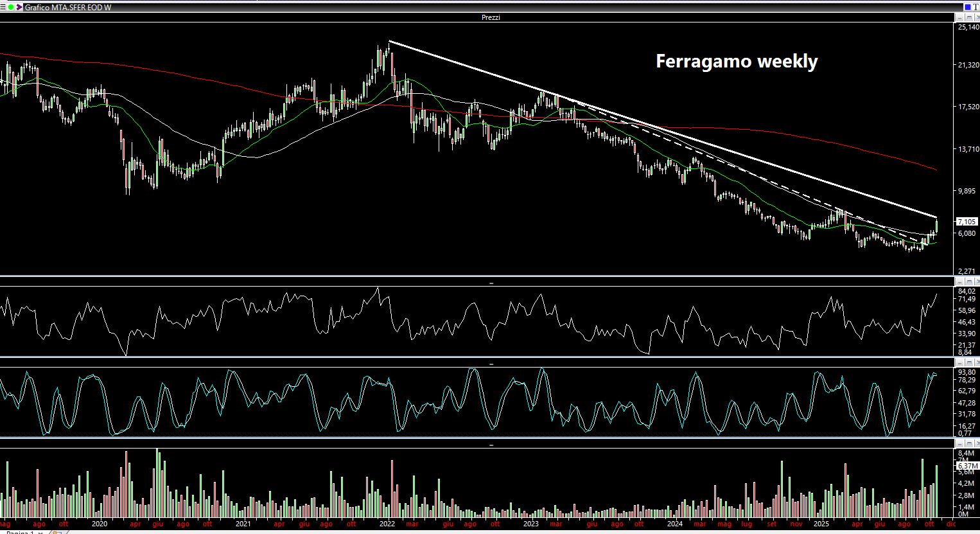Click the 46,43 oscillator scale value
This screenshot has width=980, height=534.
[967, 321]
